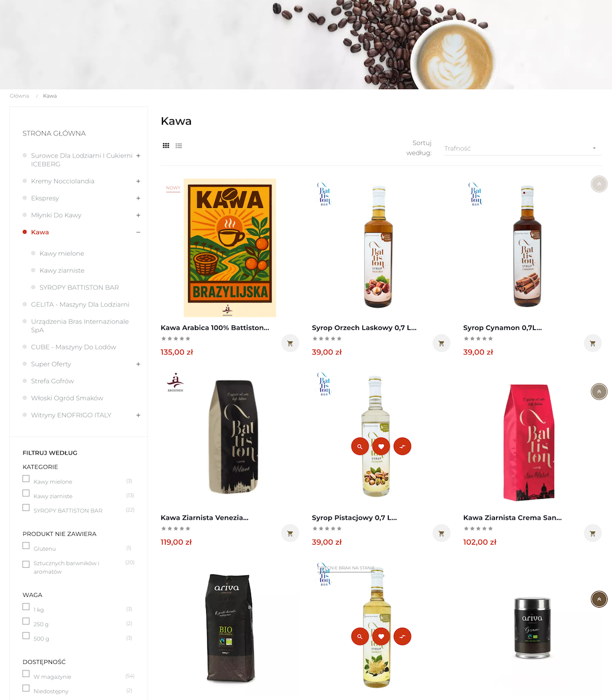This screenshot has height=700, width=612.
Task: Add Syrop Pistacjowy to wishlist heart
Action: pos(381,446)
